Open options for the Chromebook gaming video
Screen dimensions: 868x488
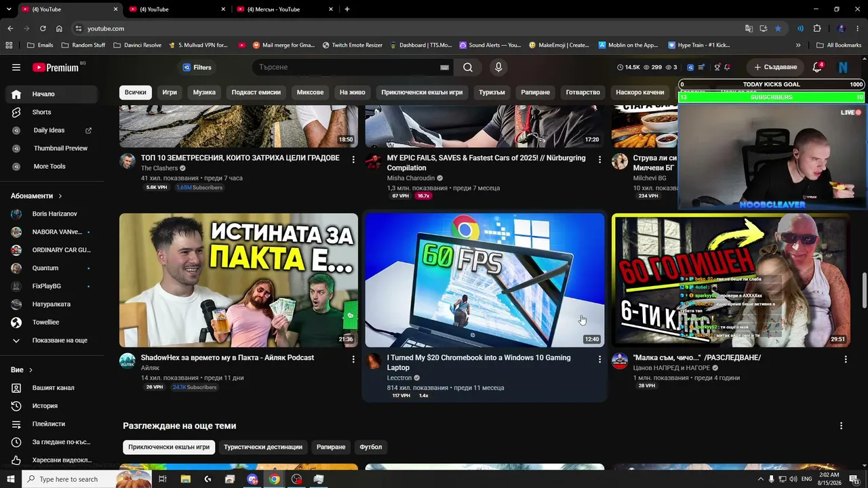(599, 359)
